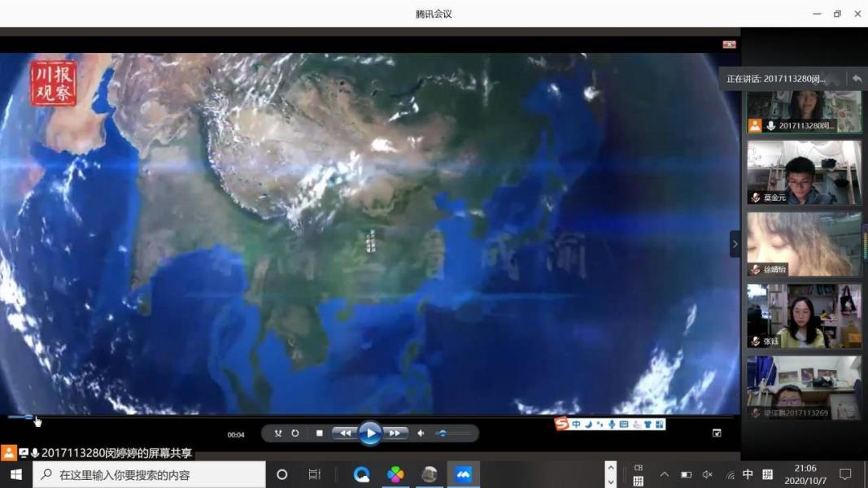The height and width of the screenshot is (488, 868).
Task: Click the battery status tray icon
Action: coord(686,475)
